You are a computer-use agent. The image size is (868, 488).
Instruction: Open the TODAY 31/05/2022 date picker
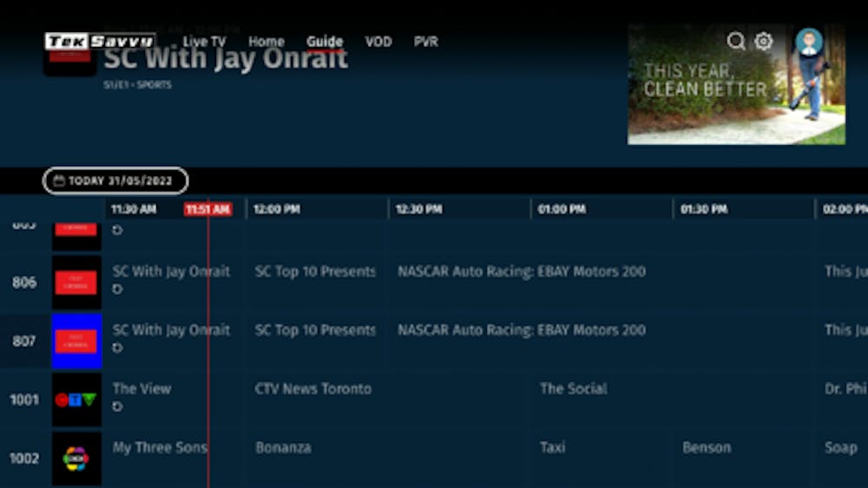point(115,181)
